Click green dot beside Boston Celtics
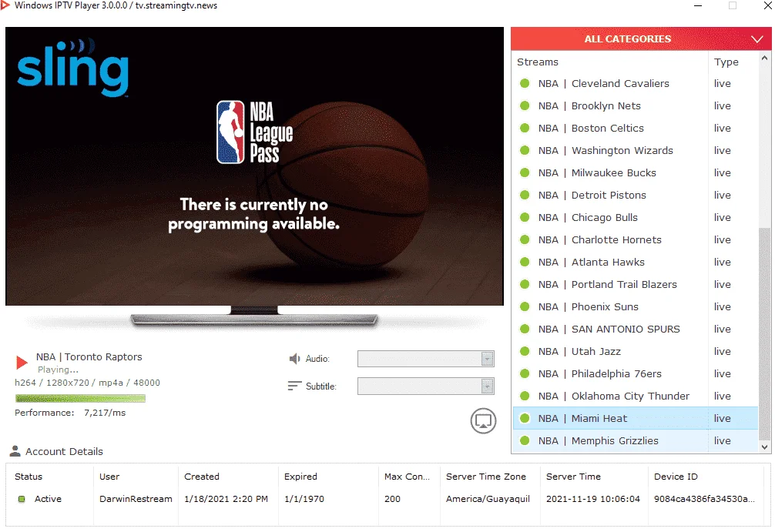The height and width of the screenshot is (532, 775). [525, 128]
